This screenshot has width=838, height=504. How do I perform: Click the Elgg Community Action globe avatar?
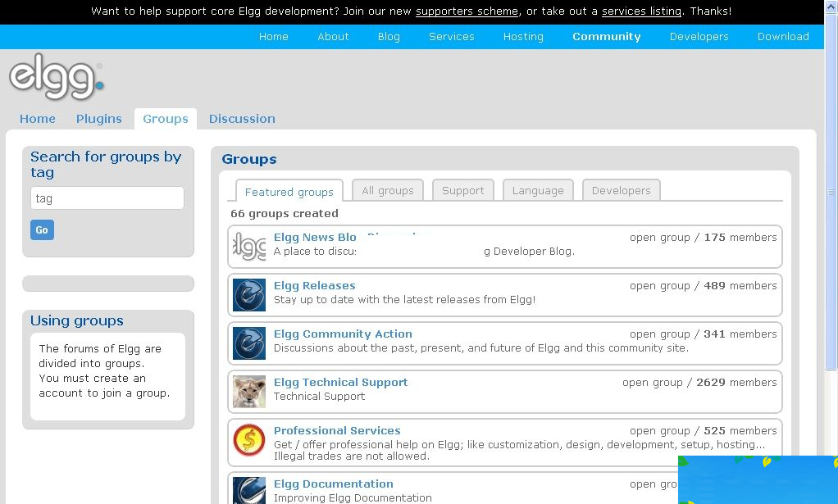coord(248,343)
